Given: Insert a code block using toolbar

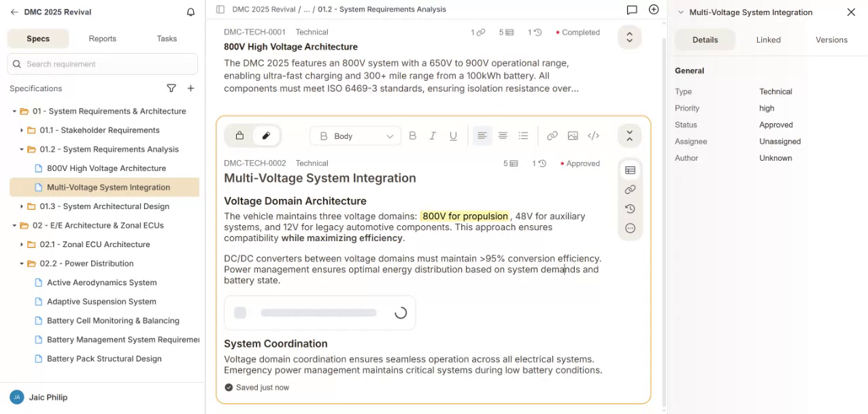Looking at the screenshot, I should 593,136.
